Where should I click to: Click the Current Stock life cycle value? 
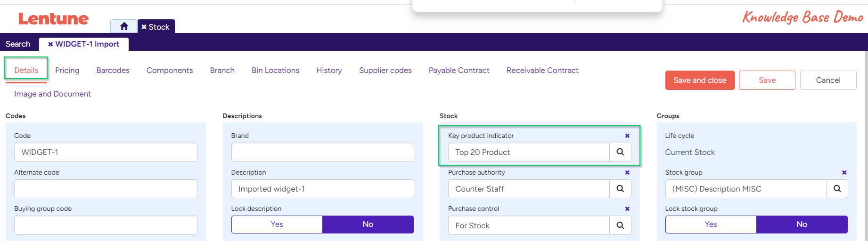690,152
